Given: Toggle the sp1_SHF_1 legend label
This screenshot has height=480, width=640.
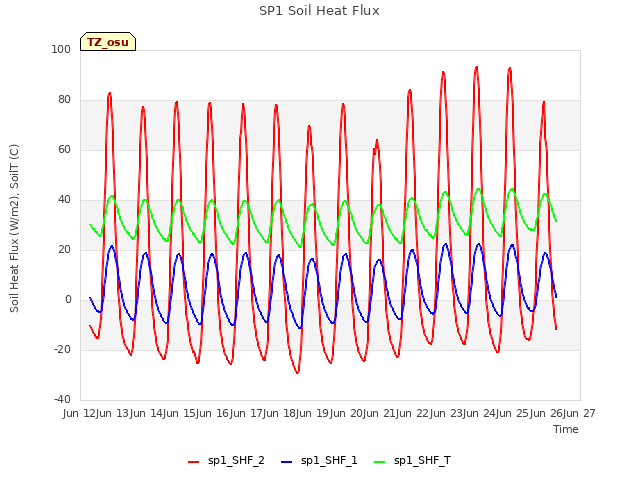Looking at the screenshot, I should coord(329,461).
